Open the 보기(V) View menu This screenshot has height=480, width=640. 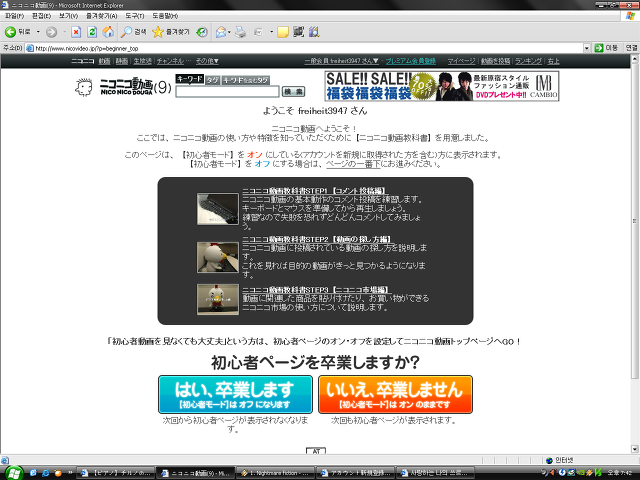pyautogui.click(x=68, y=16)
